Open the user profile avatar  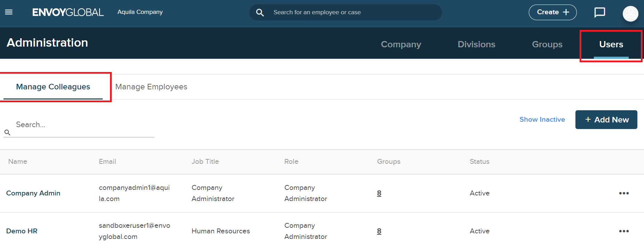(x=630, y=14)
